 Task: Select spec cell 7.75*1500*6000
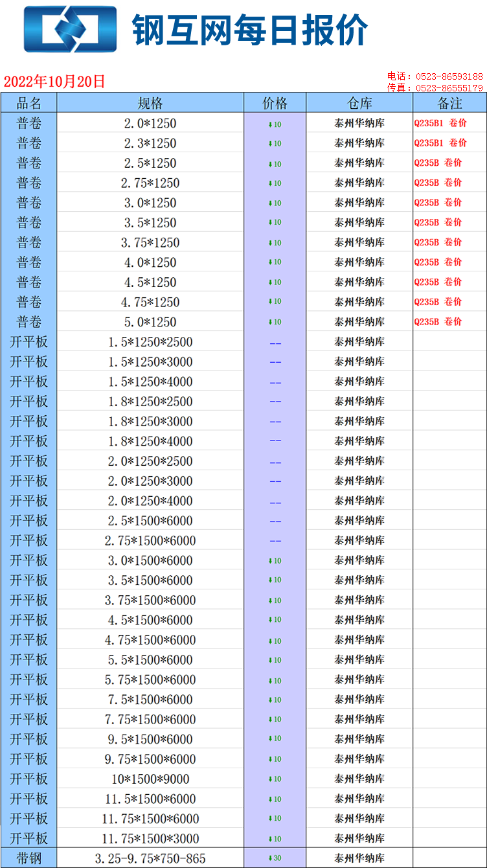click(150, 720)
